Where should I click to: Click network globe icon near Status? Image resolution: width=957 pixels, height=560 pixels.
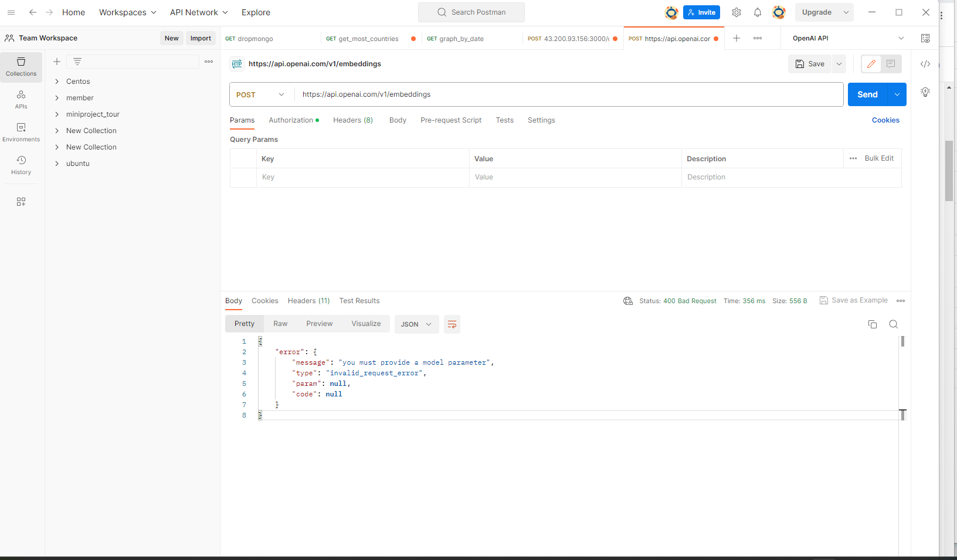coord(628,301)
